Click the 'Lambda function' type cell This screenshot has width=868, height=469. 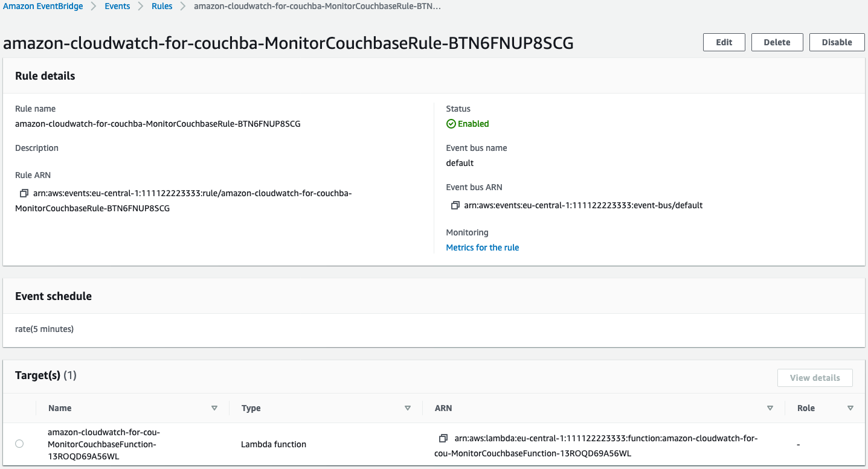(274, 444)
